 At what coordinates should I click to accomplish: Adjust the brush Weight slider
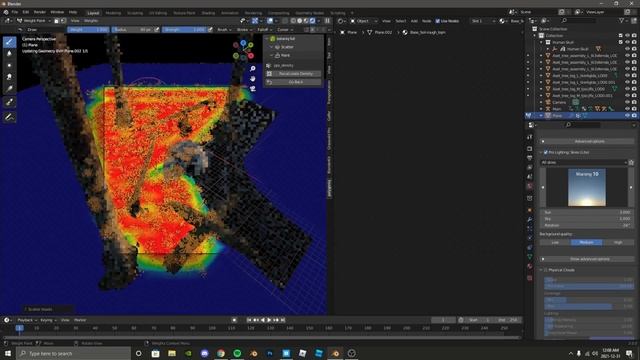pyautogui.click(x=88, y=29)
